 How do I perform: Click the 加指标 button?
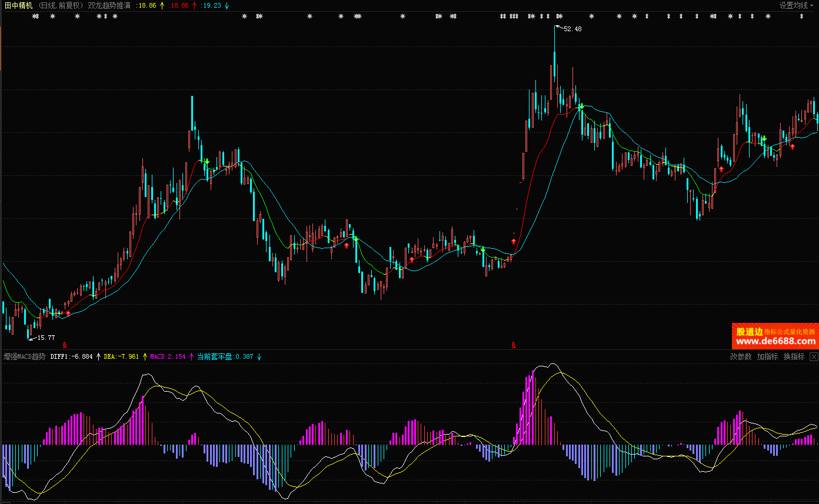pyautogui.click(x=767, y=356)
